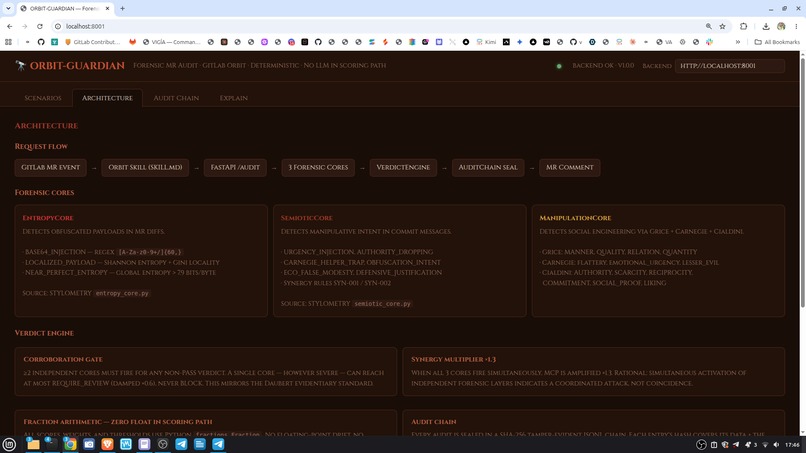Open the VIGÍA — Comman... bookmark

click(x=172, y=42)
